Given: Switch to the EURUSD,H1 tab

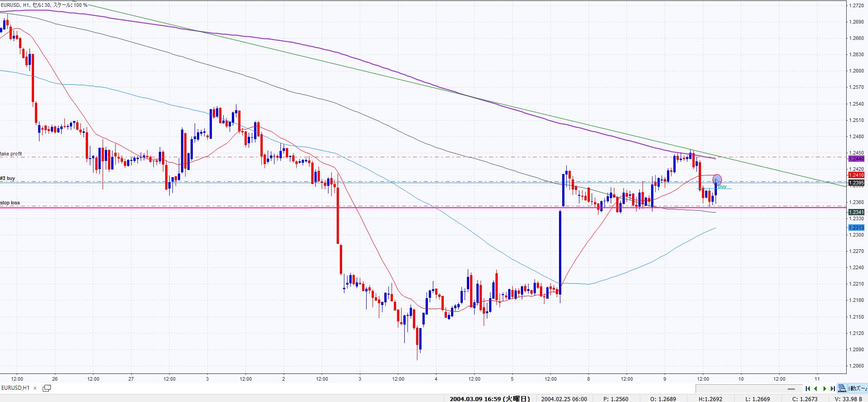Looking at the screenshot, I should (x=15, y=388).
